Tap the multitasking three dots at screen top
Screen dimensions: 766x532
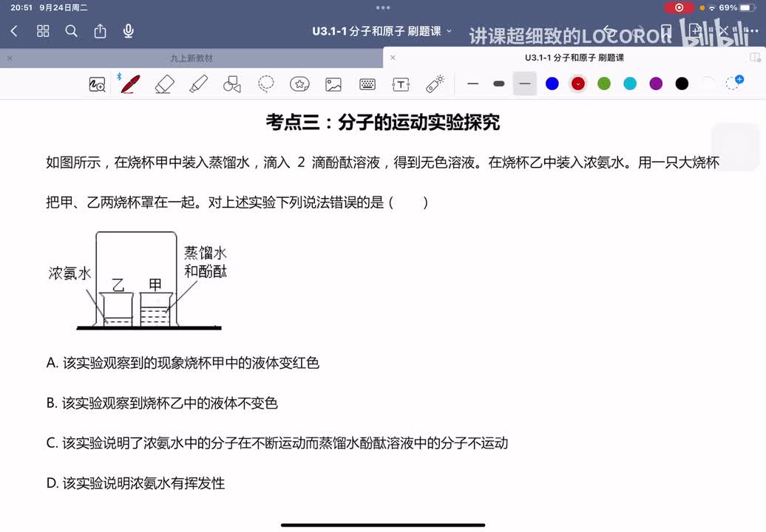pyautogui.click(x=383, y=8)
